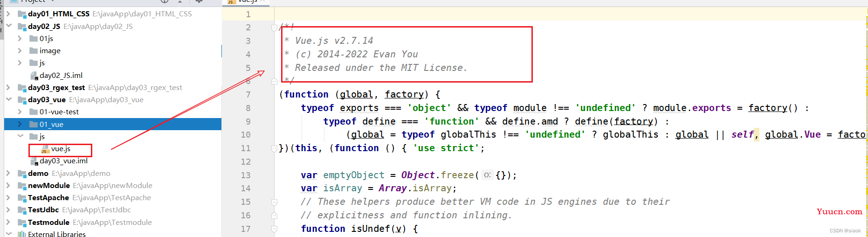
Task: Expand the day03_rgex_test module node
Action: pos(8,87)
